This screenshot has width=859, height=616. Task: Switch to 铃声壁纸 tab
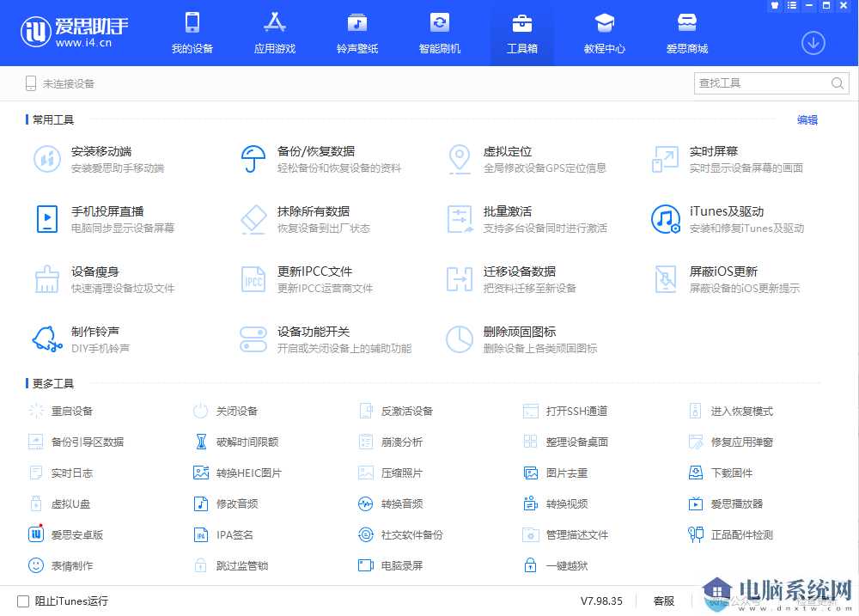pos(357,33)
